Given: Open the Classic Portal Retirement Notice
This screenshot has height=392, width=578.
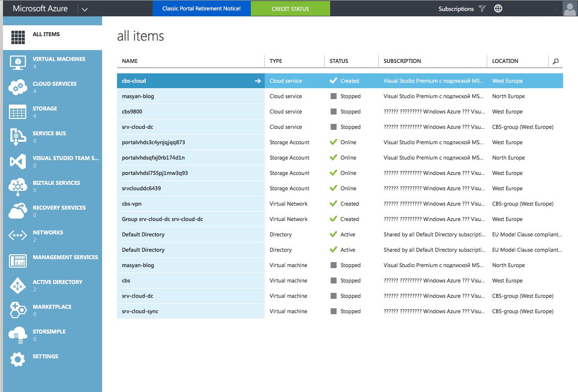Looking at the screenshot, I should pos(202,8).
